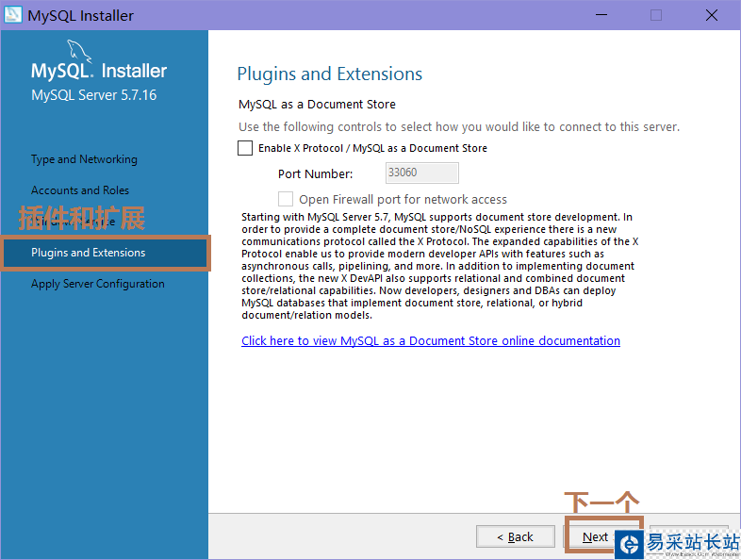Click the MySQL Installer title bar icon
This screenshot has width=741, height=560.
pos(13,15)
